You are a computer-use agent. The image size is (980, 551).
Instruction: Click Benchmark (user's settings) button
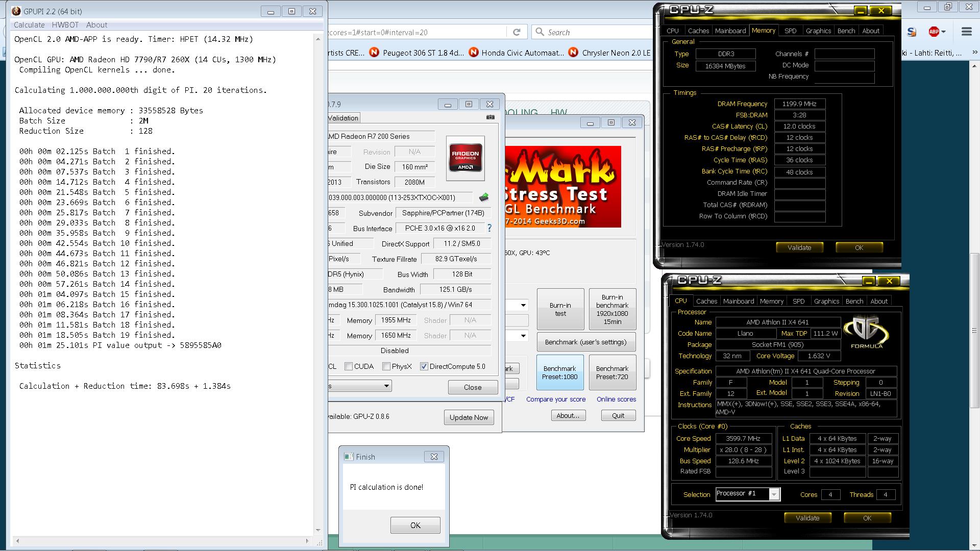[x=586, y=342]
